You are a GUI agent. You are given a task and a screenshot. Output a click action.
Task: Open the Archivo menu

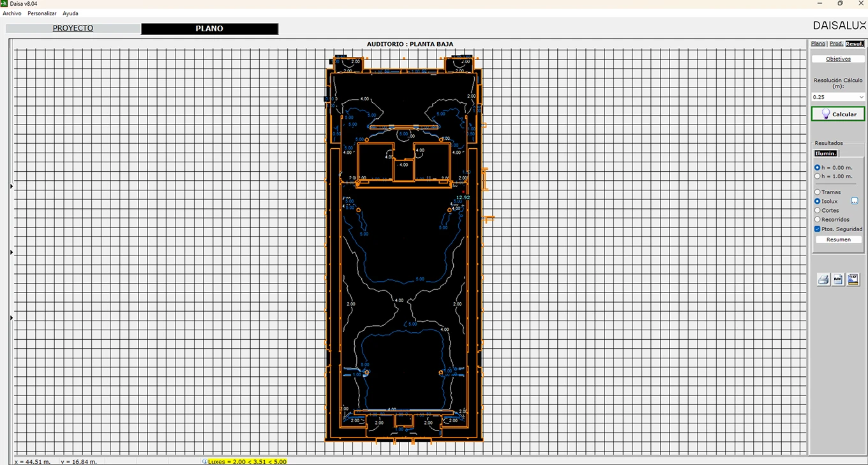point(12,13)
